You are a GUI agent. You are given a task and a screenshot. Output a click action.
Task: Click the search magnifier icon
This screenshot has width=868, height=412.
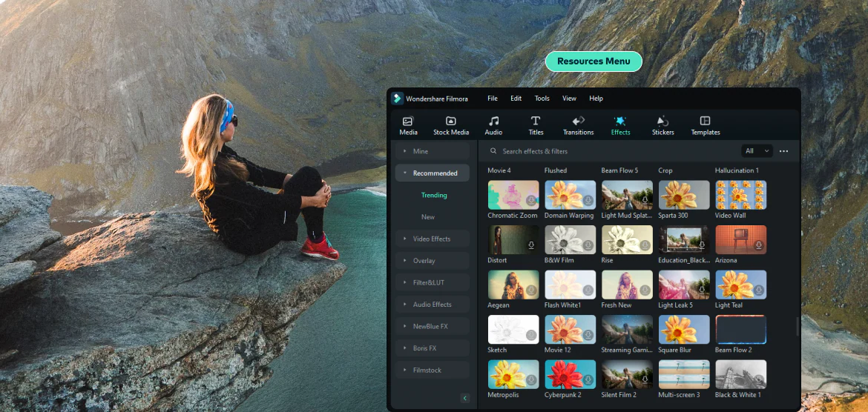point(493,151)
